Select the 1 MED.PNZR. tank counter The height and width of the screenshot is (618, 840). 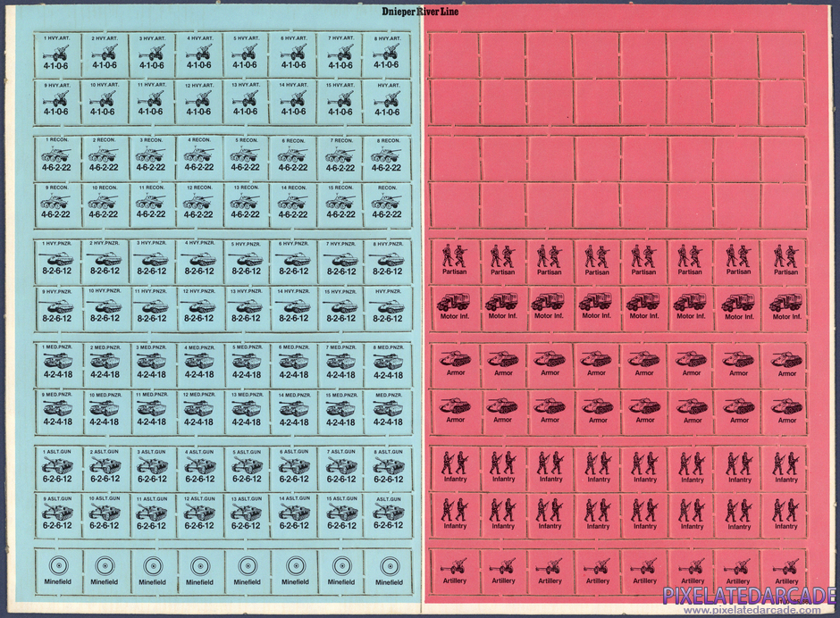[57, 364]
